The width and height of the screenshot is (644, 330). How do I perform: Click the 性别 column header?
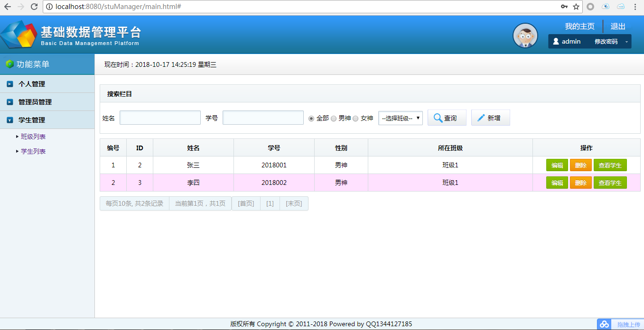click(341, 148)
